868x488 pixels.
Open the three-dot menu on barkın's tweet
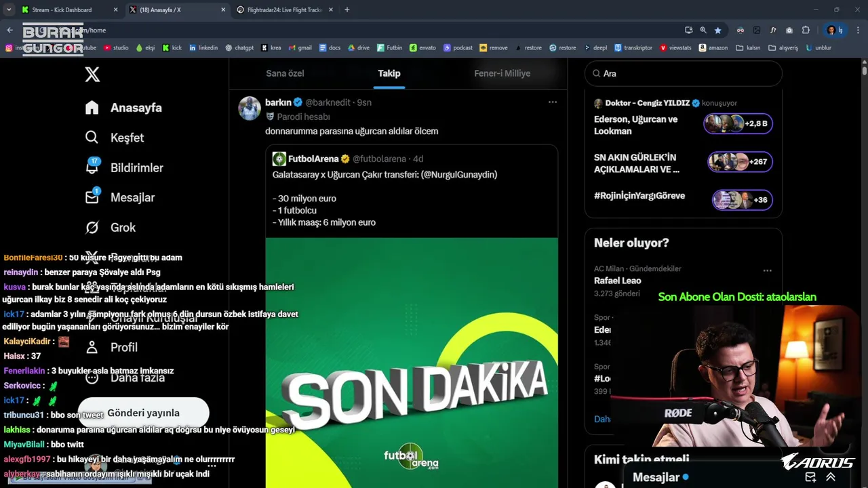[553, 102]
